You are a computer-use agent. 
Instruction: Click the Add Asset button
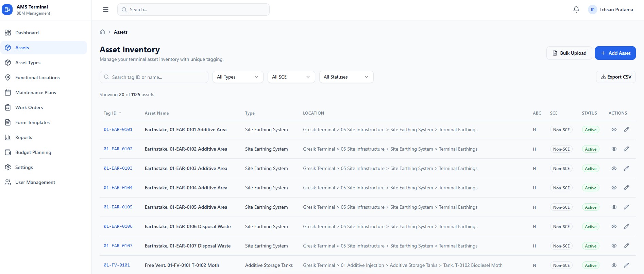pos(615,53)
